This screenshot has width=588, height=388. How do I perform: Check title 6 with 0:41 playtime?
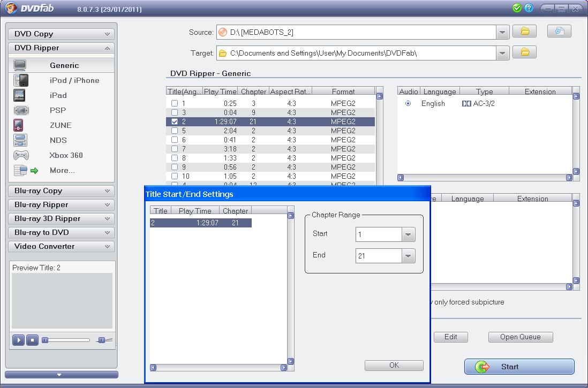[175, 140]
